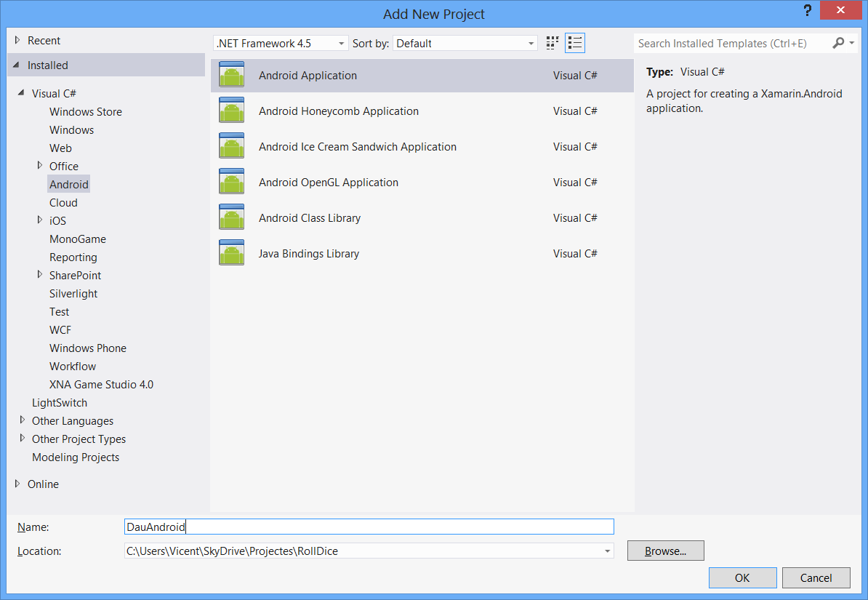The height and width of the screenshot is (600, 868).
Task: Expand the SharePoint node
Action: click(x=39, y=274)
